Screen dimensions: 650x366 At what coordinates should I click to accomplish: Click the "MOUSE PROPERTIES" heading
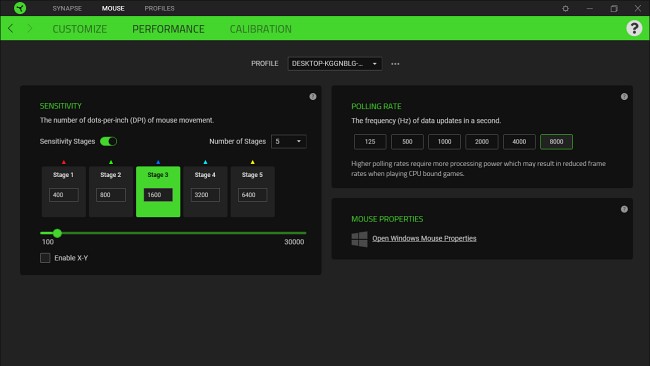point(387,219)
